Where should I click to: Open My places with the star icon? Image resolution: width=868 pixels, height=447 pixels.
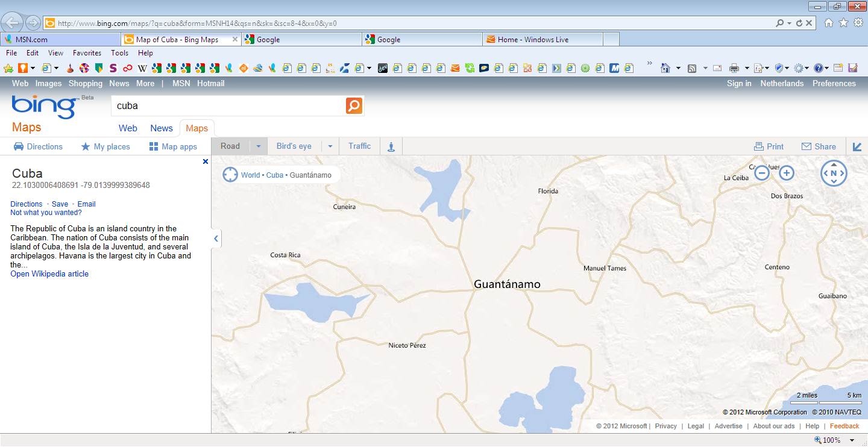[105, 146]
